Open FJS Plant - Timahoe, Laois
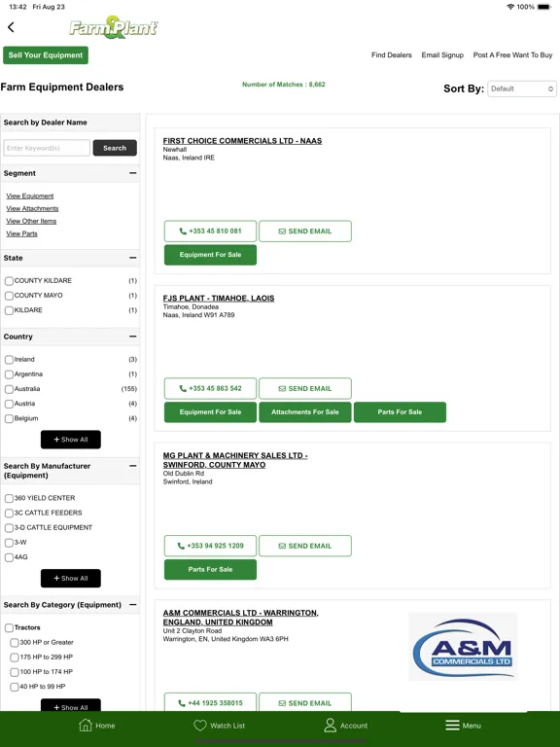Viewport: 560px width, 747px height. 219,299
